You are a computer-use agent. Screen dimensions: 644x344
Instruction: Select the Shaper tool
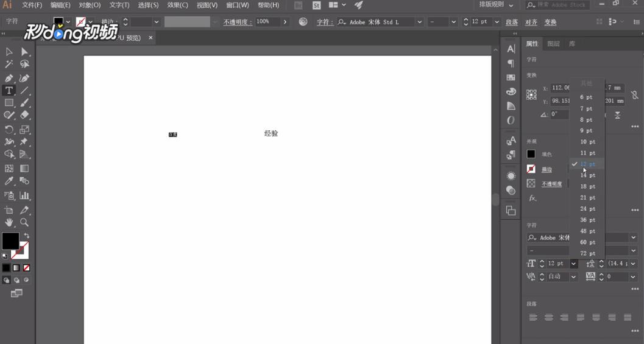[9, 115]
